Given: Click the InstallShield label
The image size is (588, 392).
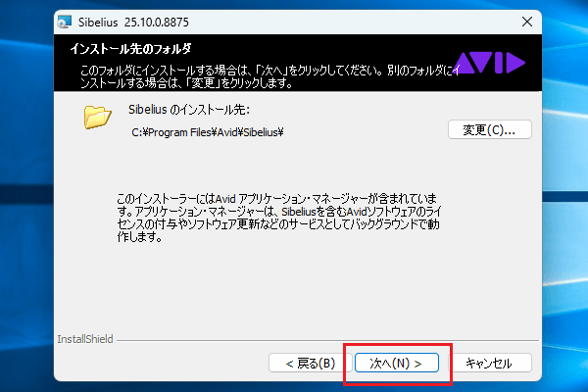Looking at the screenshot, I should click(85, 339).
